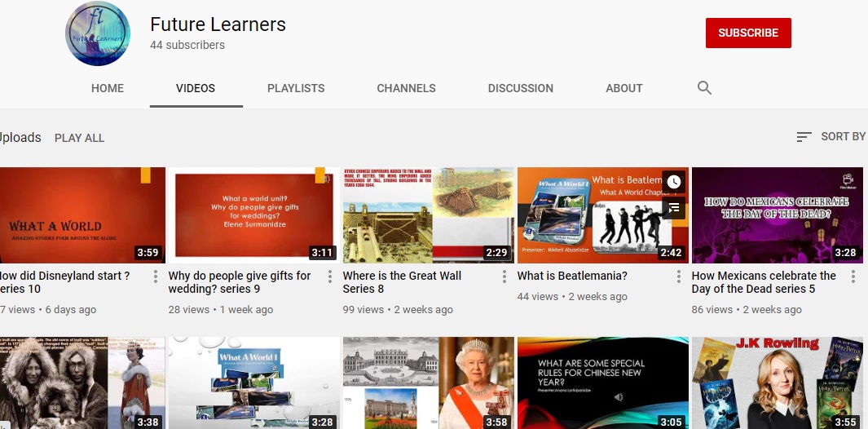Click Play All for uploads
Image resolution: width=868 pixels, height=429 pixels.
79,138
